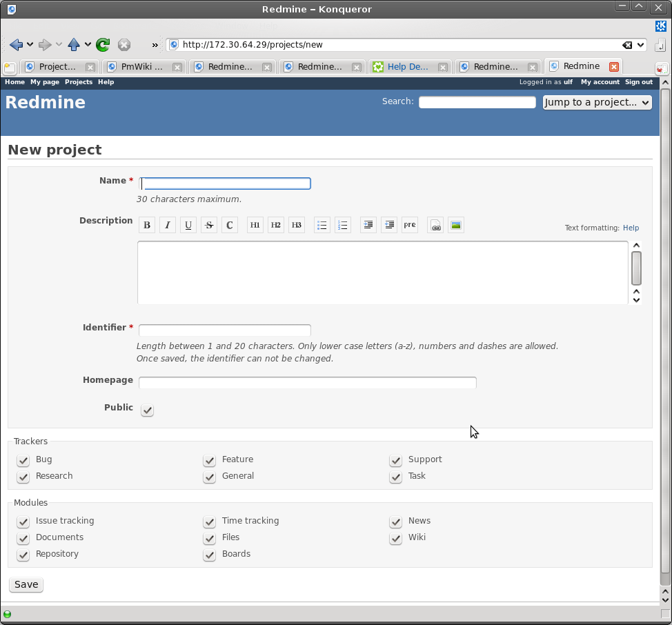Insert heading 1 in description
672x625 pixels.
coord(255,225)
